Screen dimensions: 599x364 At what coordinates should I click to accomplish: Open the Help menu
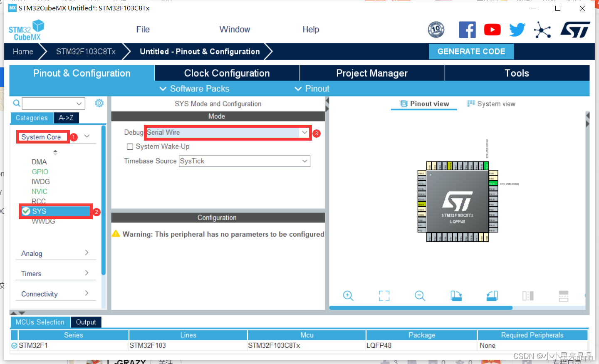(x=311, y=30)
